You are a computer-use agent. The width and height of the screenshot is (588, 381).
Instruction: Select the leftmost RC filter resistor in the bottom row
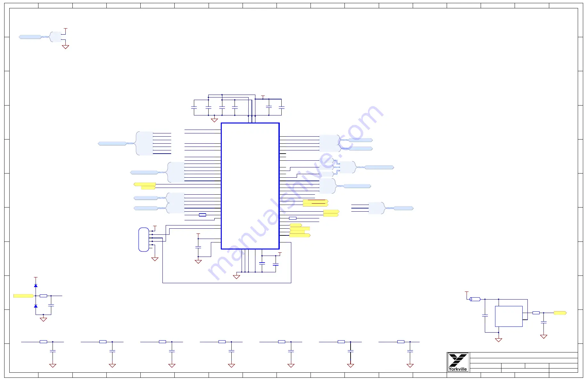tap(43, 342)
